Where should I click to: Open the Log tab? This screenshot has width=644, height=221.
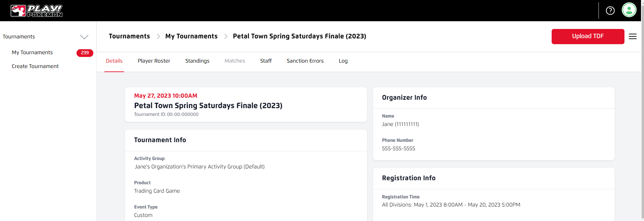(343, 61)
